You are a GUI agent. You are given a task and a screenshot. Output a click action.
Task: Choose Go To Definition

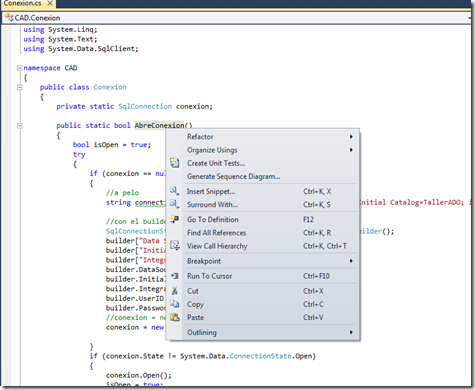pos(263,219)
